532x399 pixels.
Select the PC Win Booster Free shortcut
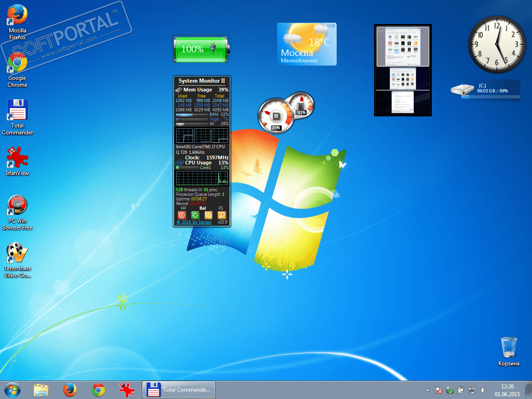tap(17, 213)
